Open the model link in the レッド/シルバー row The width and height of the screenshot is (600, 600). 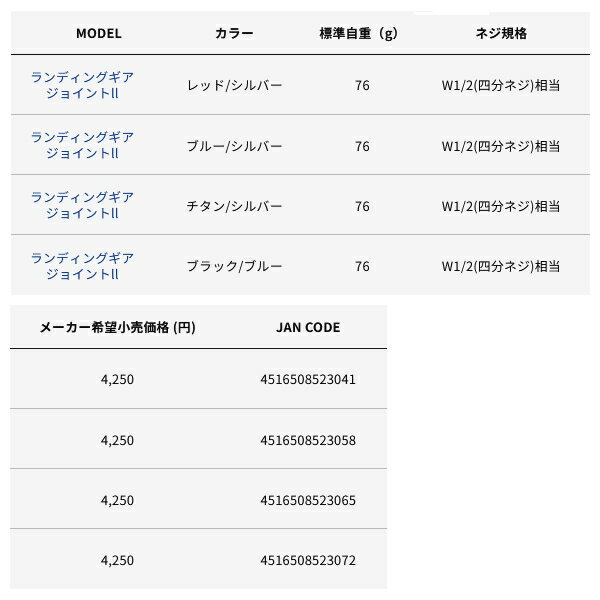pos(82,85)
